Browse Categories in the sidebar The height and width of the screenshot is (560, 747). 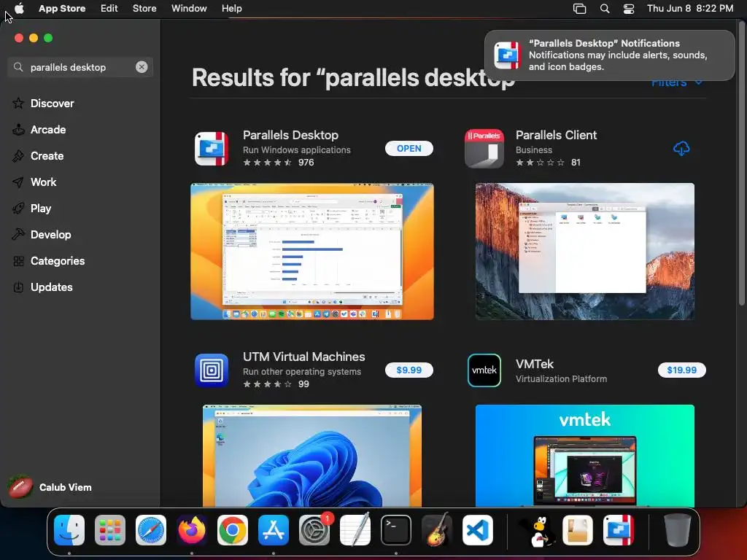coord(57,261)
